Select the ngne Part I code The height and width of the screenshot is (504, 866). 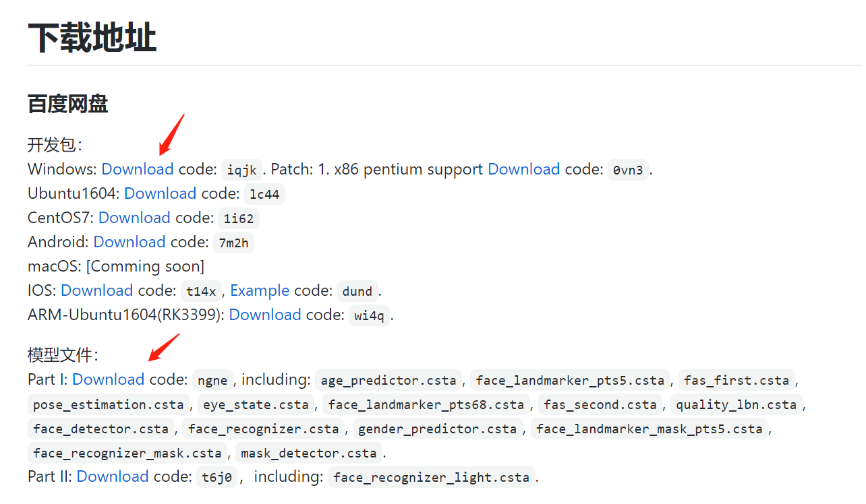tap(212, 381)
